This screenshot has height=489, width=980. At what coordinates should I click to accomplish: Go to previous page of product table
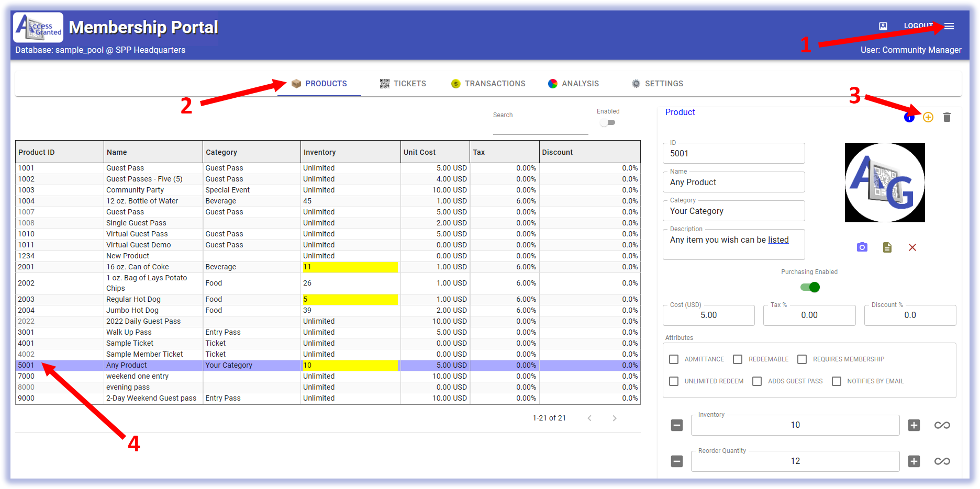(x=589, y=418)
